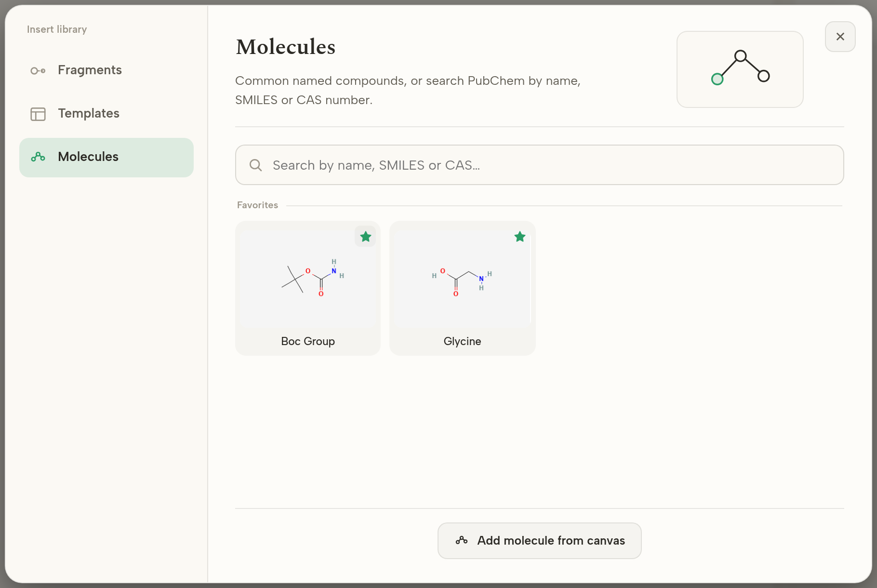Screen dimensions: 877x588
Task: Insert the Glycine structure thumbnail
Action: [462, 280]
